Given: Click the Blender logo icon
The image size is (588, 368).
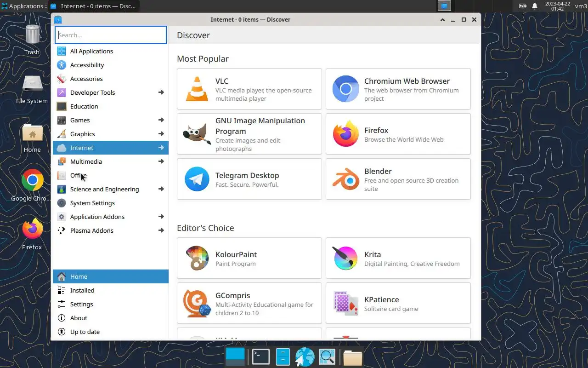Looking at the screenshot, I should click(x=345, y=179).
